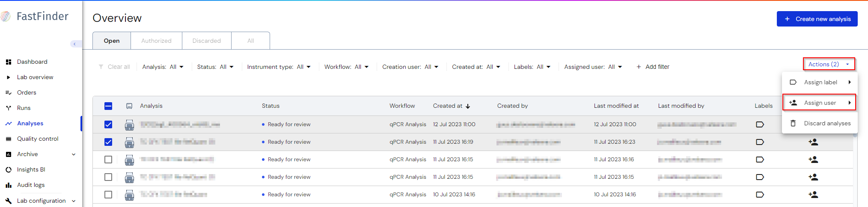Uncheck the 12 Jul 2023 11:00 analysis row
The height and width of the screenshot is (207, 868).
click(108, 124)
